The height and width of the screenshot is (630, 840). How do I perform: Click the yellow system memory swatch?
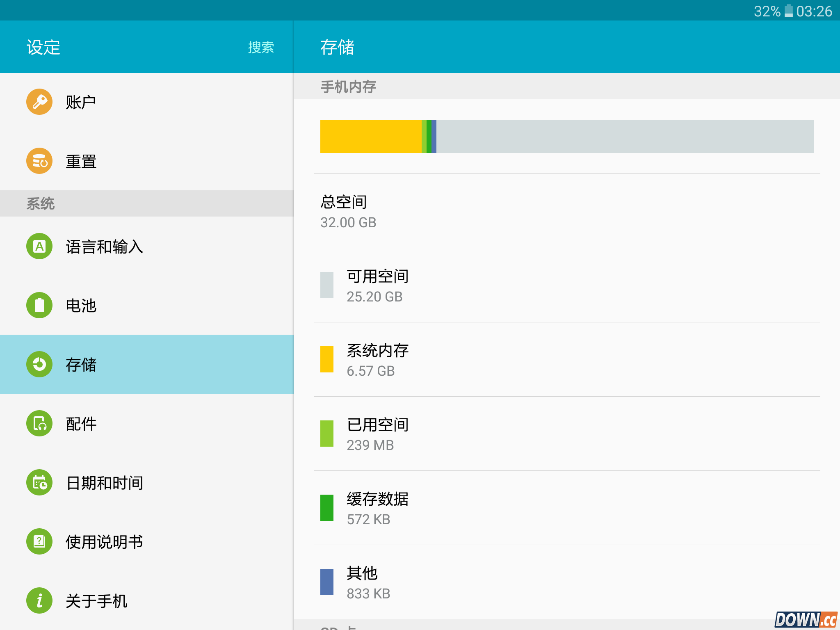point(327,359)
